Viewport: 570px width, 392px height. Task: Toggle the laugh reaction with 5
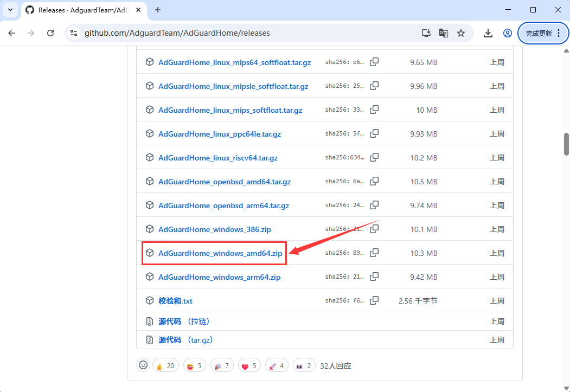tap(195, 365)
